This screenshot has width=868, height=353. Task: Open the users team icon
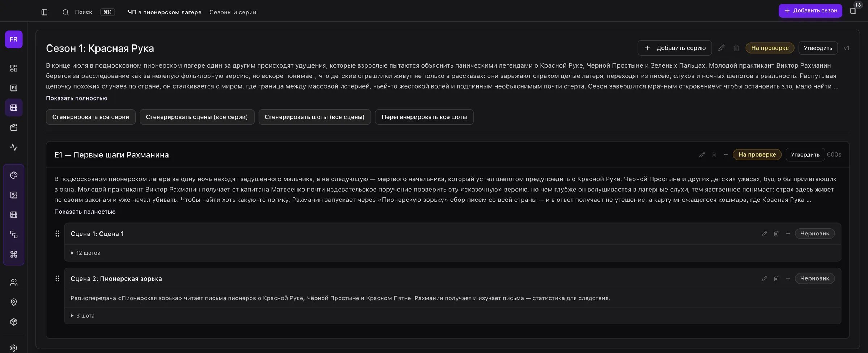[x=14, y=282]
